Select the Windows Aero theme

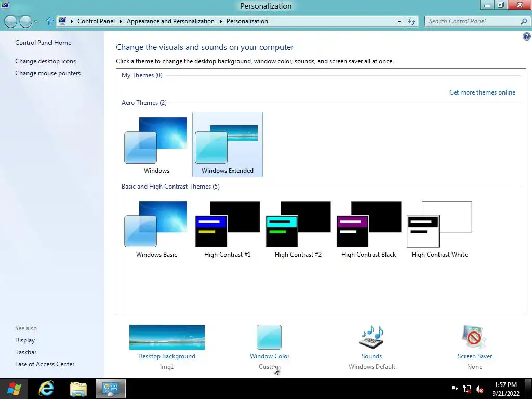pyautogui.click(x=156, y=144)
